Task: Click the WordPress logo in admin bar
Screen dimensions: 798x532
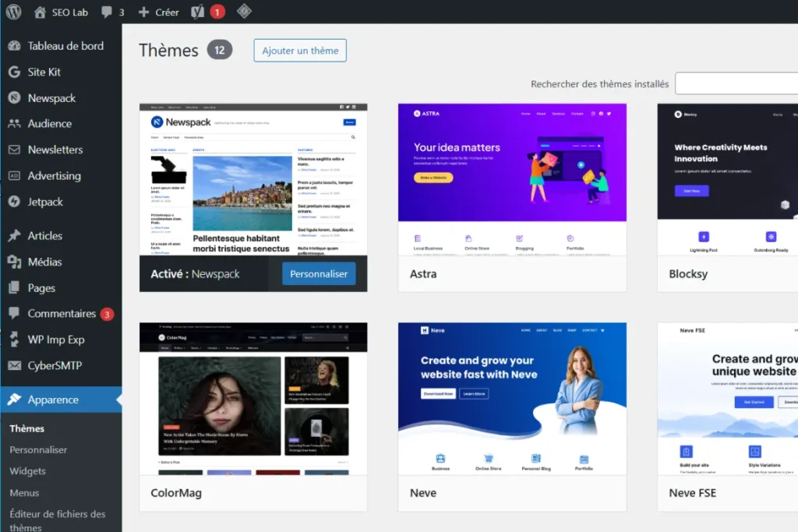Action: 13,12
